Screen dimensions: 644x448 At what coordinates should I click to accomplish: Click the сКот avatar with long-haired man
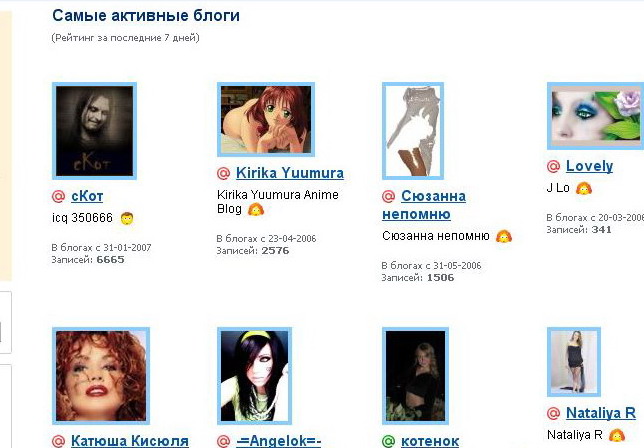[x=94, y=131]
